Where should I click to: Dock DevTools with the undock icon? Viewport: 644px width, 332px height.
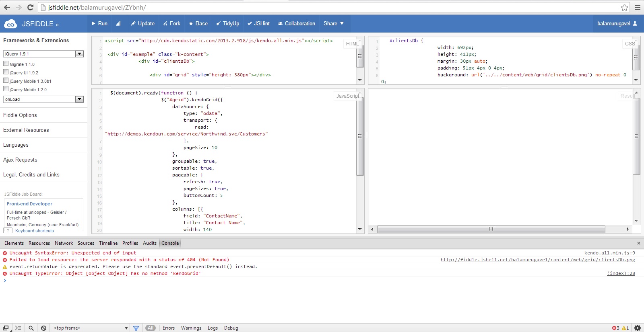[x=6, y=328]
